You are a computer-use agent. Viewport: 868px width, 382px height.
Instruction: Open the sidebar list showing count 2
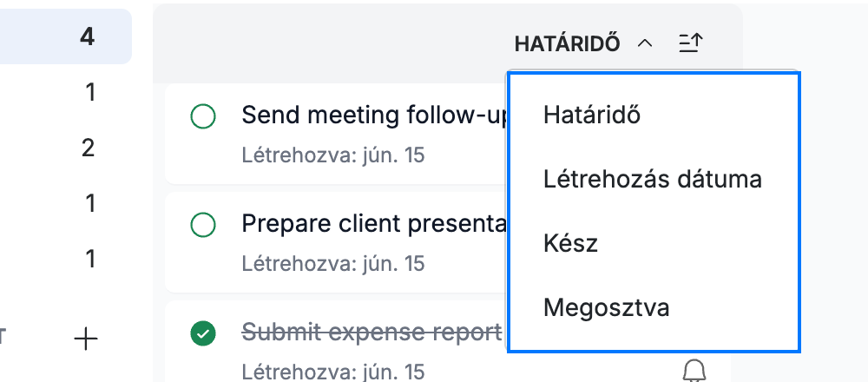point(65,148)
